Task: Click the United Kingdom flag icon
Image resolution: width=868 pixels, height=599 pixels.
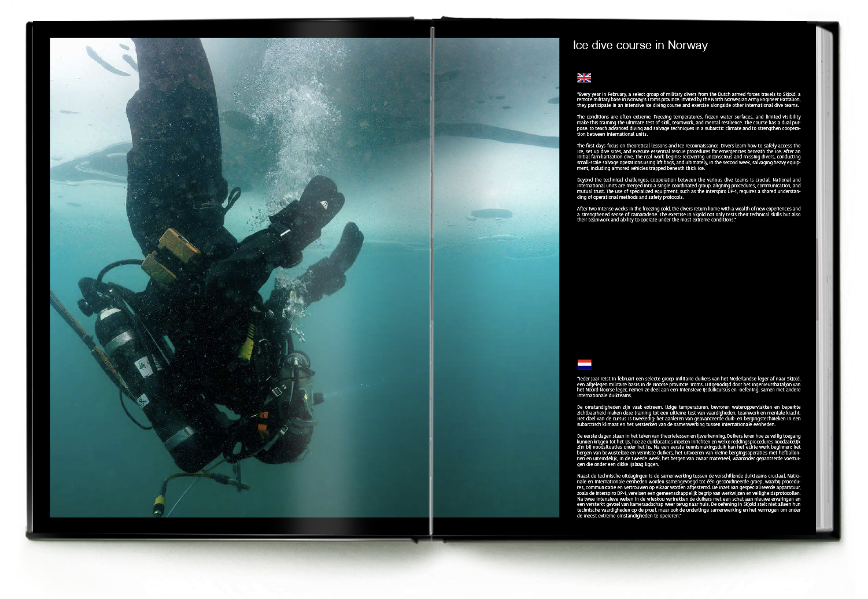Action: coord(584,77)
